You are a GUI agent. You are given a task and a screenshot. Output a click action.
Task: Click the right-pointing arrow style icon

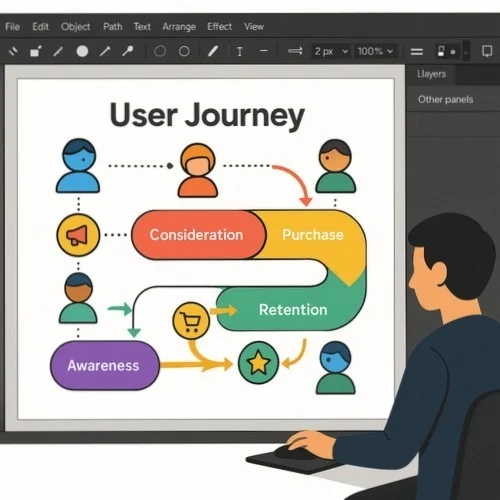coord(295,51)
